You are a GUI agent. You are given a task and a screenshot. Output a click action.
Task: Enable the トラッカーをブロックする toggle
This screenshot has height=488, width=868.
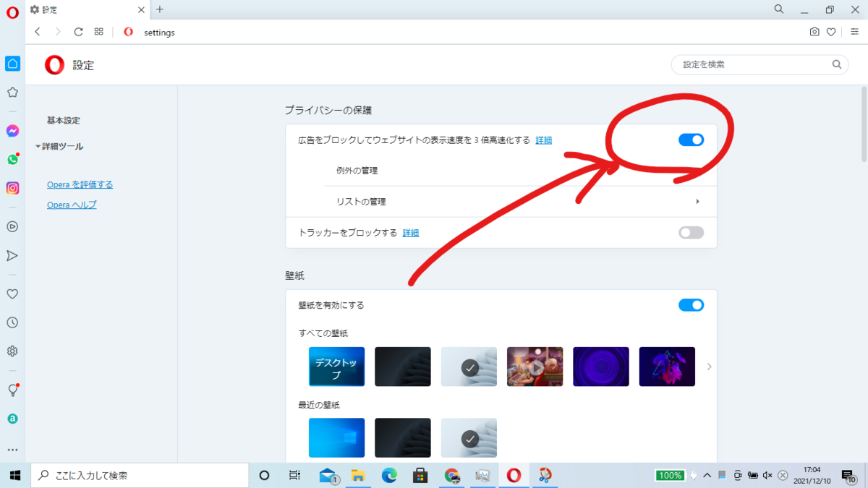[691, 232]
